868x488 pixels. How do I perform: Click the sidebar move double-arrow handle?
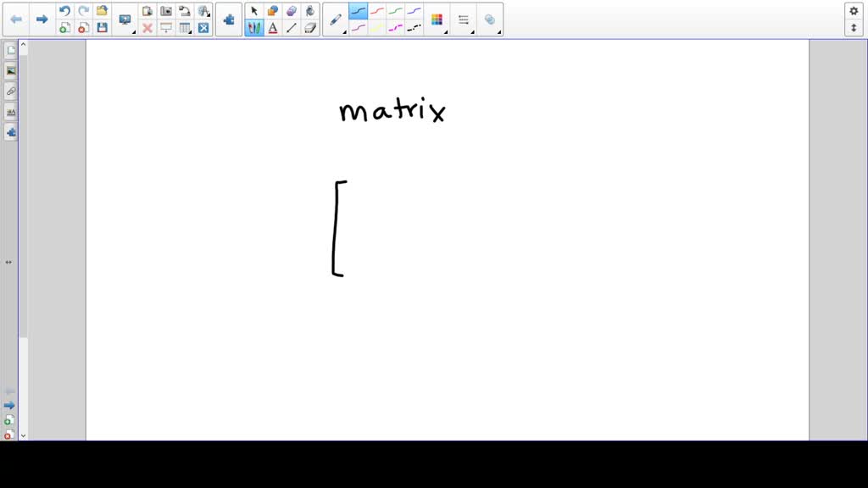click(x=8, y=263)
